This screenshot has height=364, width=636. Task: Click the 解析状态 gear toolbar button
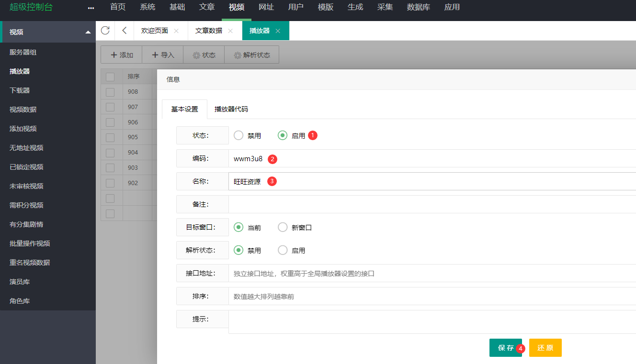point(252,55)
